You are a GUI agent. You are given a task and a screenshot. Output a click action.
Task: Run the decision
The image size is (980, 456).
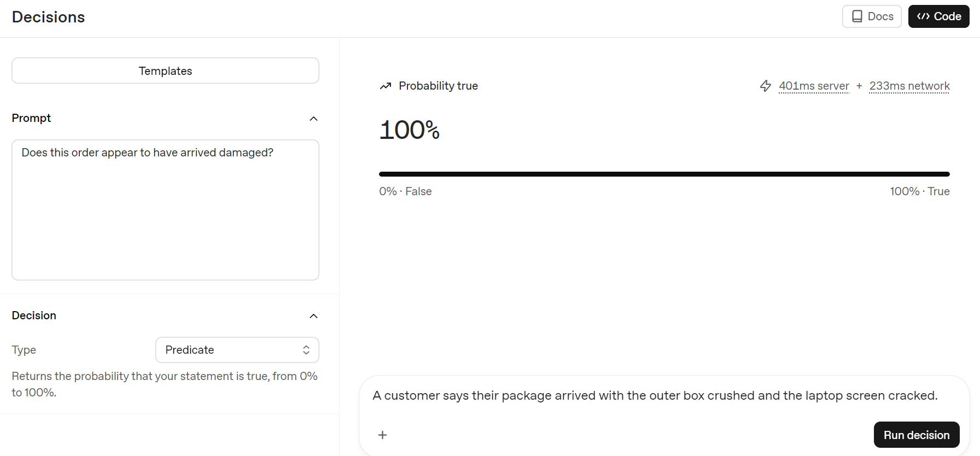[x=917, y=435]
